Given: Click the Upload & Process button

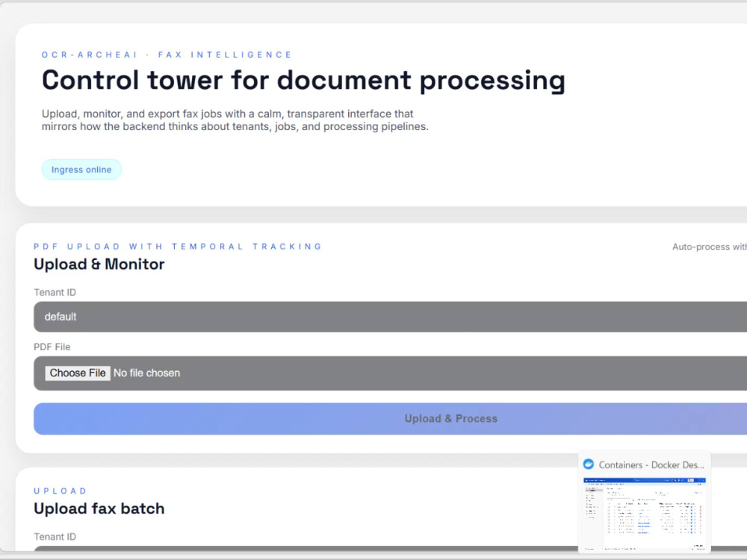Looking at the screenshot, I should click(x=390, y=419).
